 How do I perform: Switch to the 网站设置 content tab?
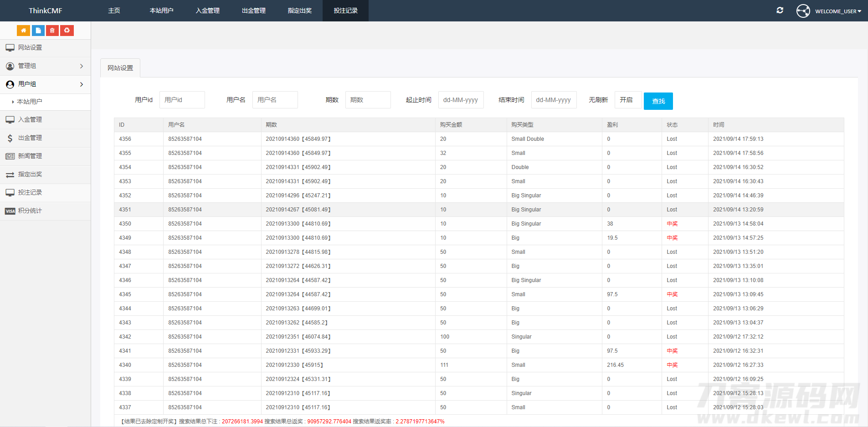(120, 68)
